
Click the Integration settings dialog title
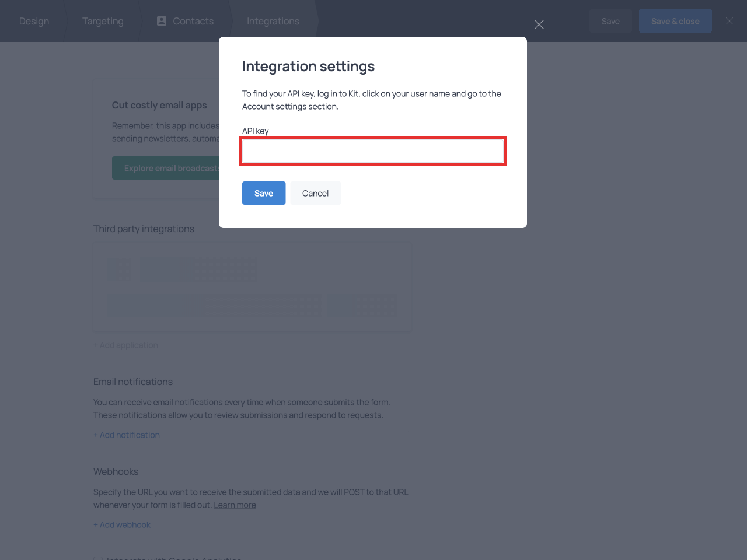coord(308,66)
